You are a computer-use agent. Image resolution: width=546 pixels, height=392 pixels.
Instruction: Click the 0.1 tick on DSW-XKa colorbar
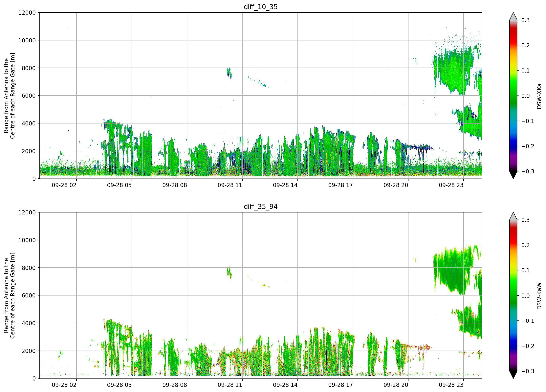pyautogui.click(x=526, y=71)
